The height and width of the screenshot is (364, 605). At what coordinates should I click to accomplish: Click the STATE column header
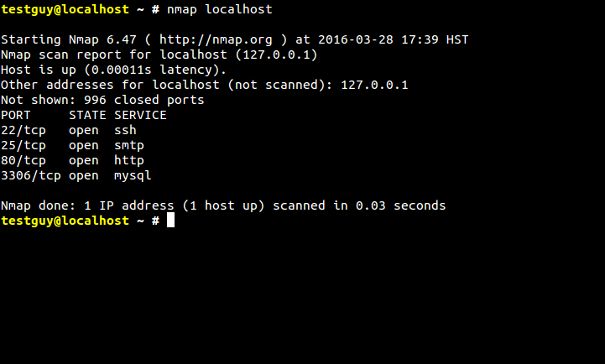point(87,115)
